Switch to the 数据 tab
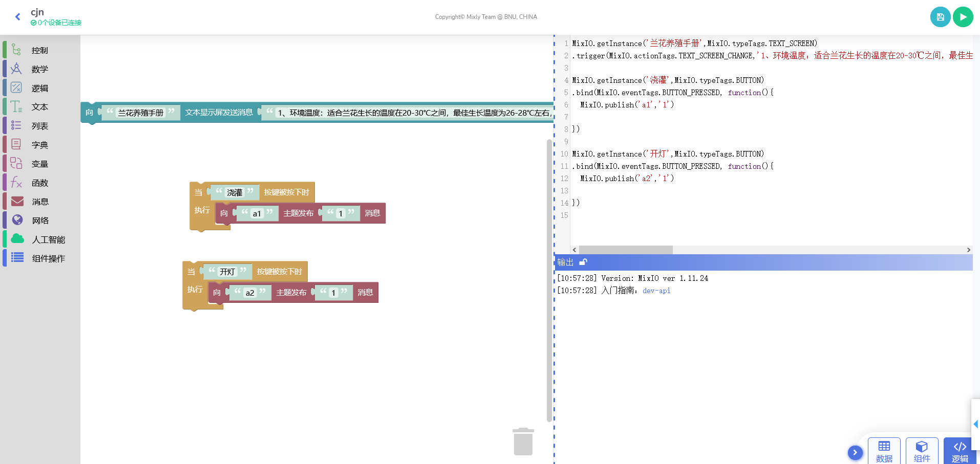980x464 pixels. pyautogui.click(x=884, y=451)
